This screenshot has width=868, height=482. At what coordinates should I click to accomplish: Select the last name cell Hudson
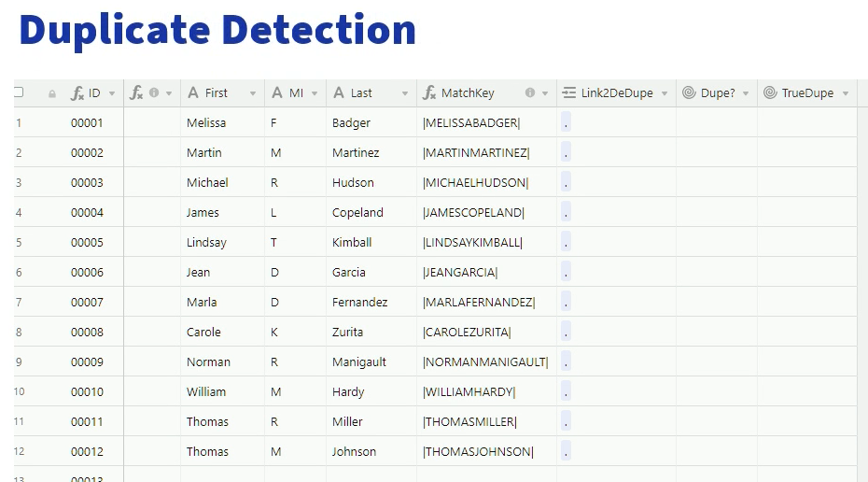tap(371, 182)
